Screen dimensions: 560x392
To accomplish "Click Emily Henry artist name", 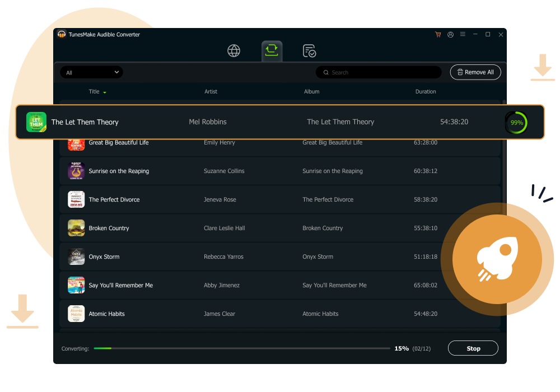I will pyautogui.click(x=220, y=142).
